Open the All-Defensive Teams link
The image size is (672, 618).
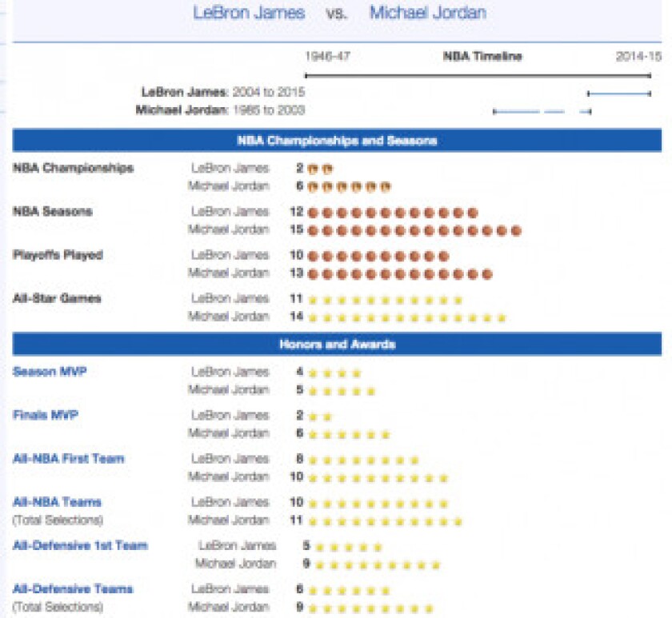pos(73,589)
